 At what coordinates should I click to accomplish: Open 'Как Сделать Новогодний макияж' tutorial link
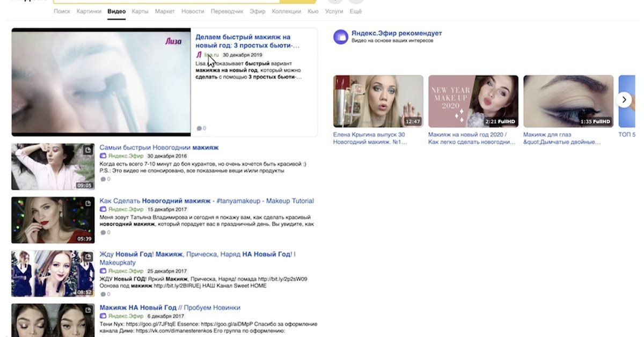click(207, 201)
